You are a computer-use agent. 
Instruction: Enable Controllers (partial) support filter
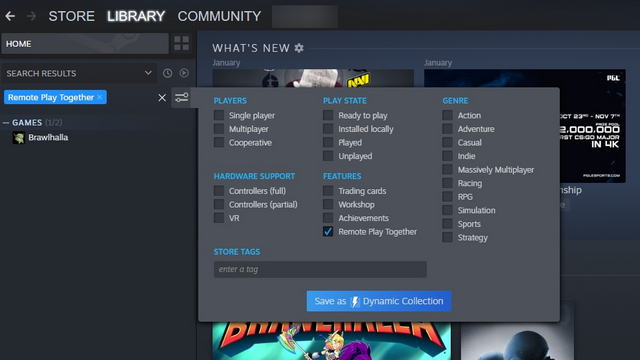(219, 204)
